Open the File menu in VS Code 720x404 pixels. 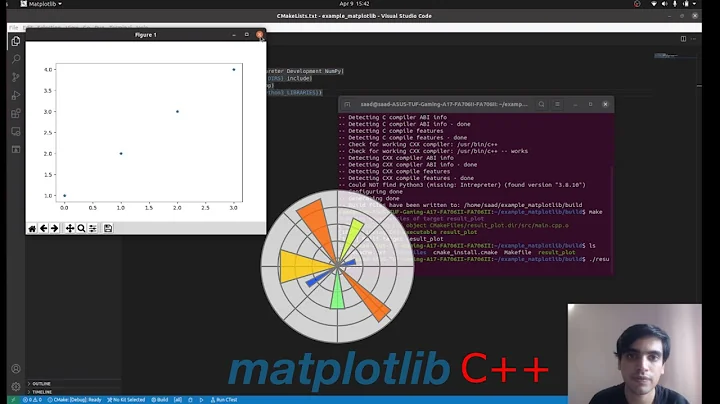[x=13, y=28]
